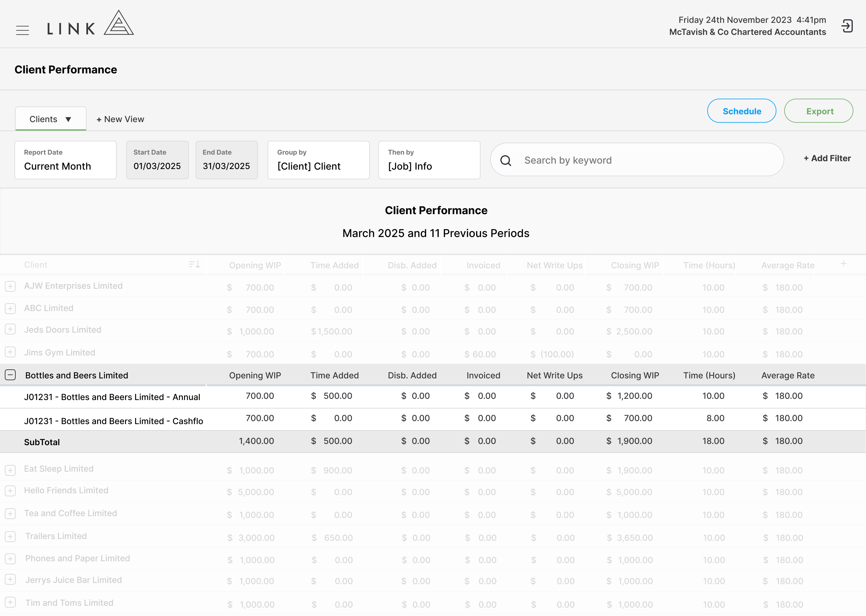The height and width of the screenshot is (616, 866).
Task: Open the Report Date Current Month dropdown
Action: [66, 160]
